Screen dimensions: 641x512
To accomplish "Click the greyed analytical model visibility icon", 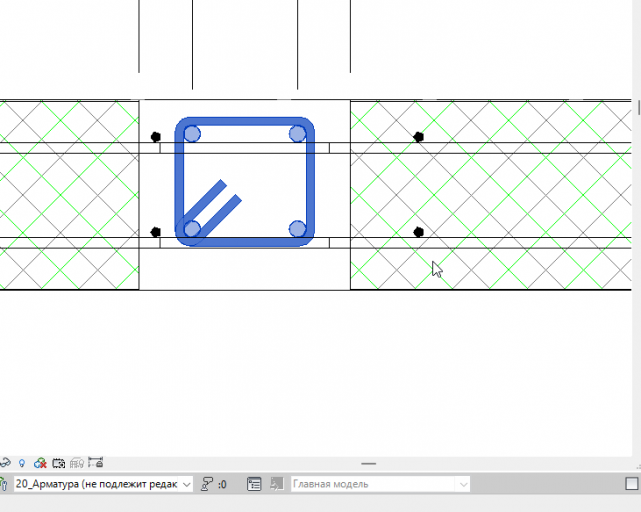I will [77, 463].
